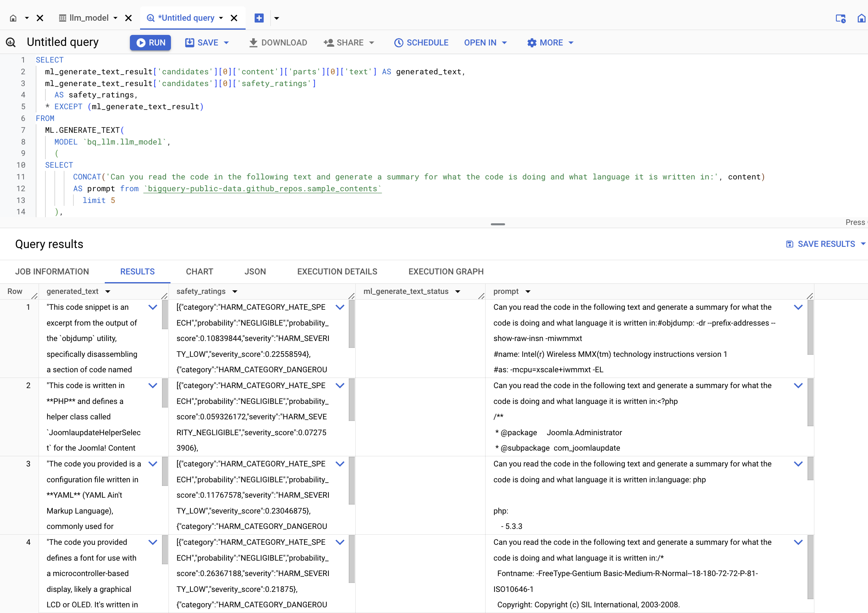
Task: Expand row 1 safety_ratings cell
Action: (x=340, y=307)
